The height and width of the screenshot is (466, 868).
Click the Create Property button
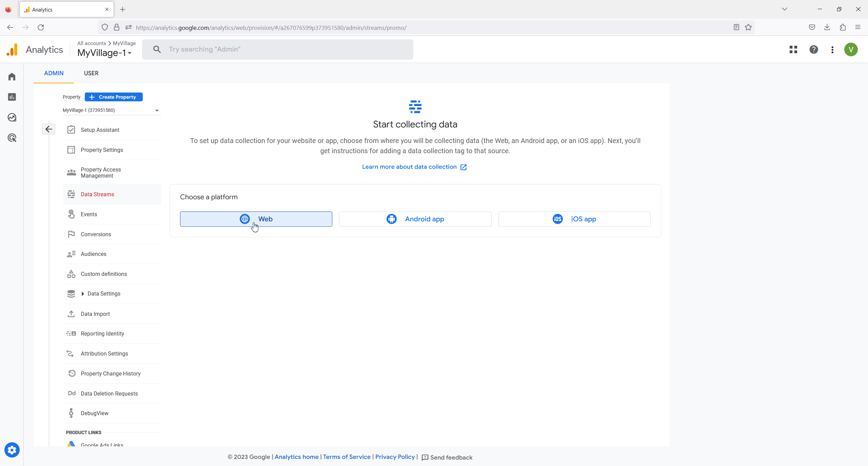pos(114,97)
